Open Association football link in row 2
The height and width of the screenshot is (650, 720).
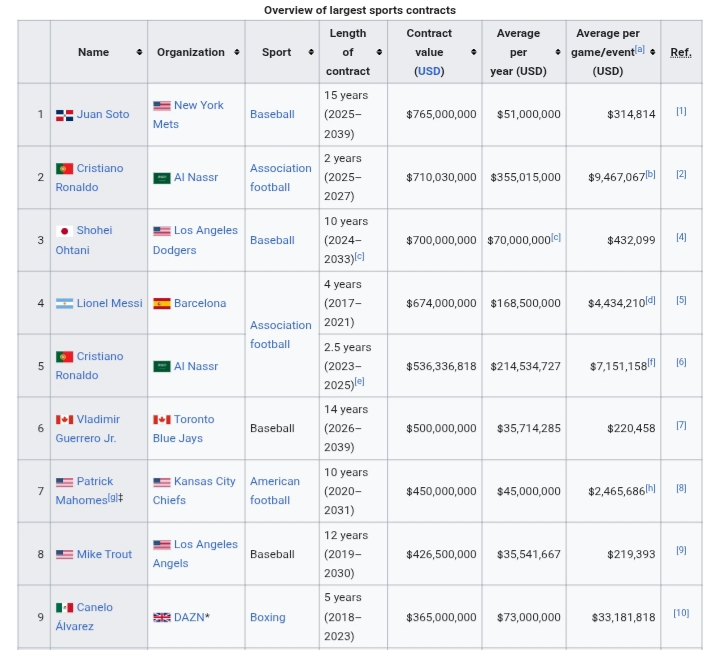click(x=281, y=178)
